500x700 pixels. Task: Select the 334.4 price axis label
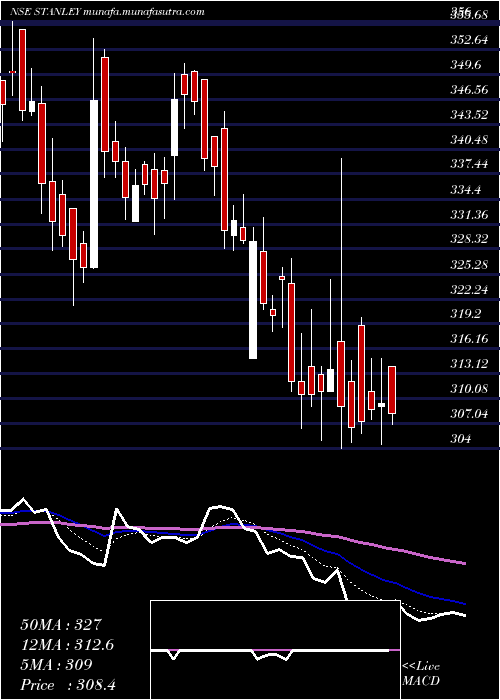465,190
